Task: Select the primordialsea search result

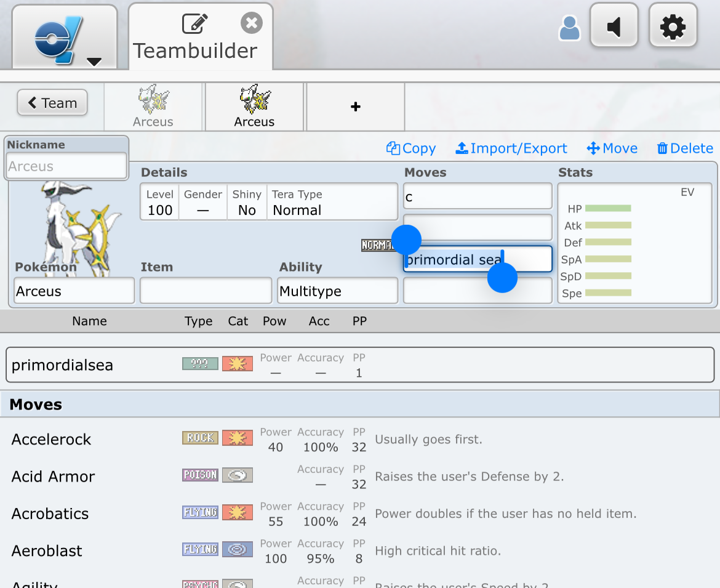Action: [360, 364]
